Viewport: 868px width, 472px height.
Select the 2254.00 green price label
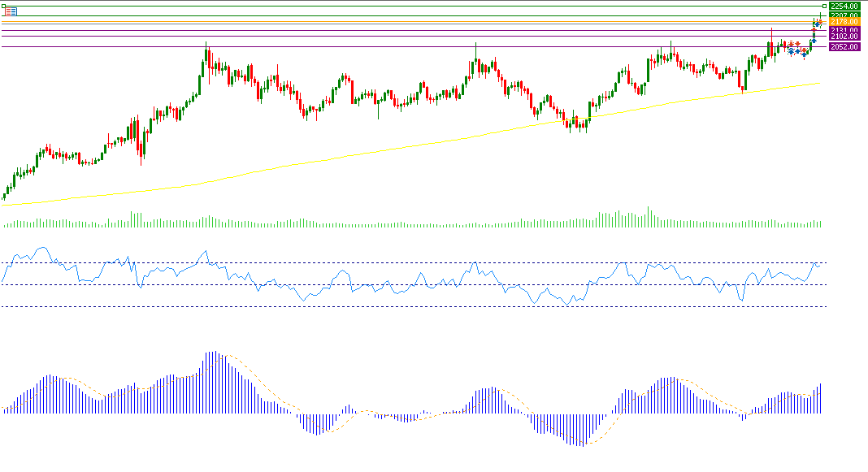845,6
